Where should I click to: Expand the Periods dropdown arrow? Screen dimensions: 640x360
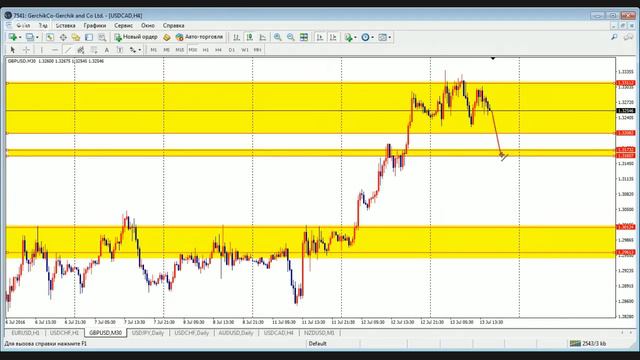(372, 37)
